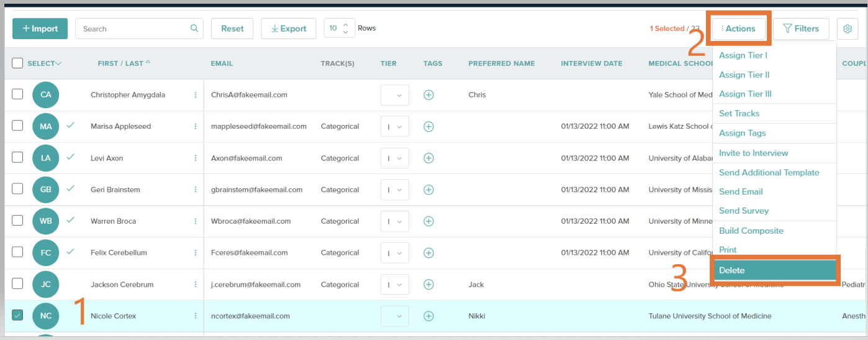Increase the rows per page stepper
The height and width of the screenshot is (340, 868).
(346, 25)
